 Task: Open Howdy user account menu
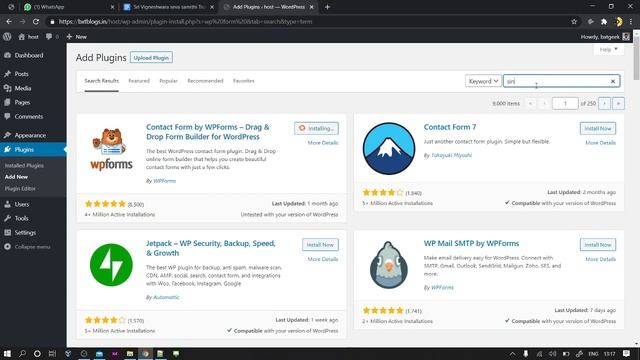[605, 37]
